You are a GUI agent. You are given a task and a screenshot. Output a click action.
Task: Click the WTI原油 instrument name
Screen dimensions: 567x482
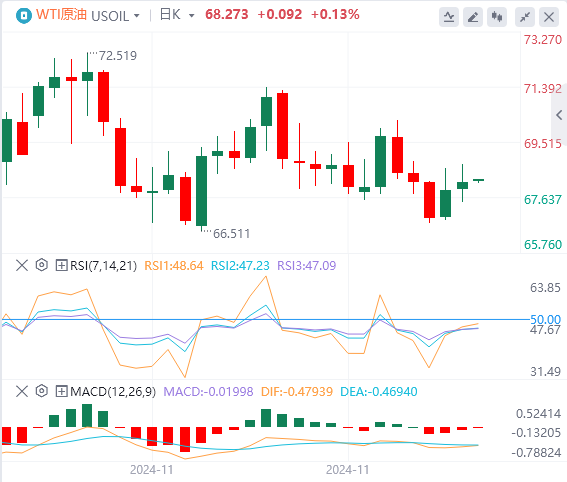tap(61, 15)
